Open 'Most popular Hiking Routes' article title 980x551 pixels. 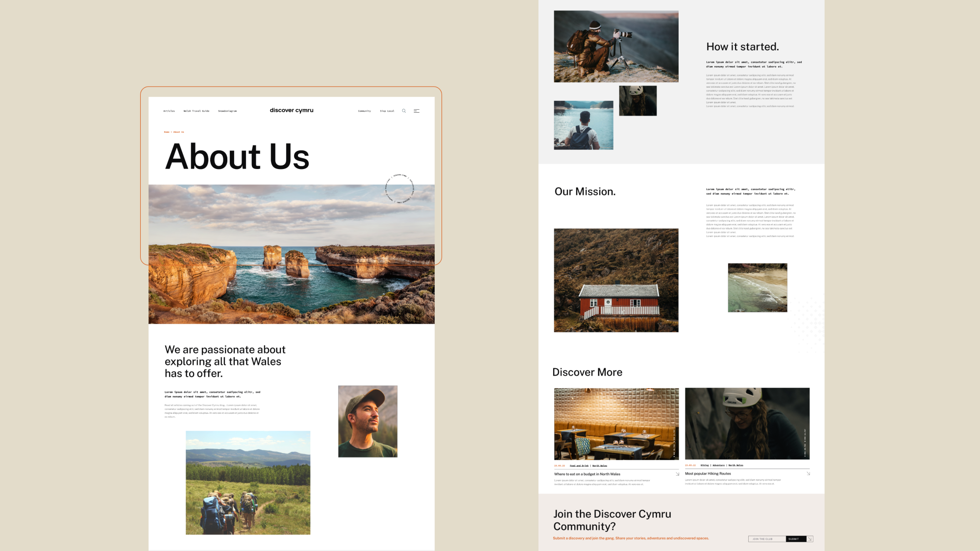coord(708,474)
